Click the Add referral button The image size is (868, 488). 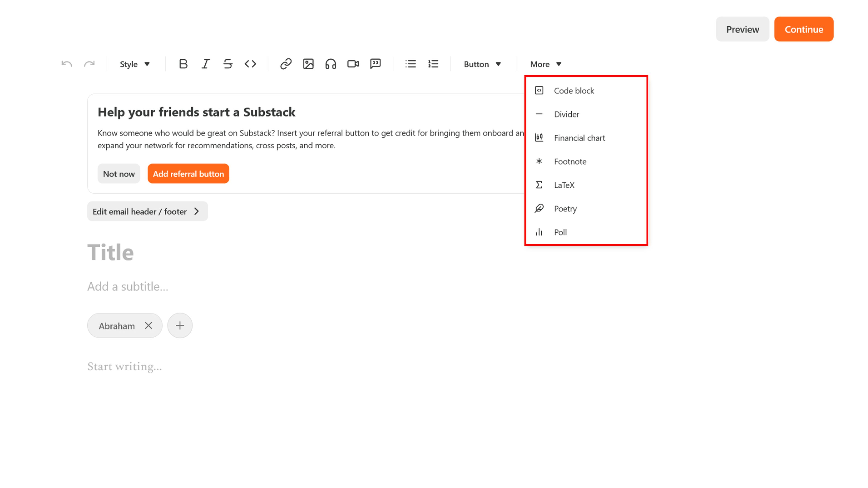point(188,174)
